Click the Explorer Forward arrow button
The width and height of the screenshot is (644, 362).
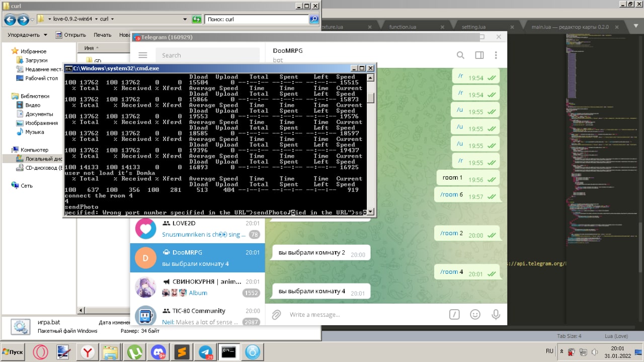point(23,19)
